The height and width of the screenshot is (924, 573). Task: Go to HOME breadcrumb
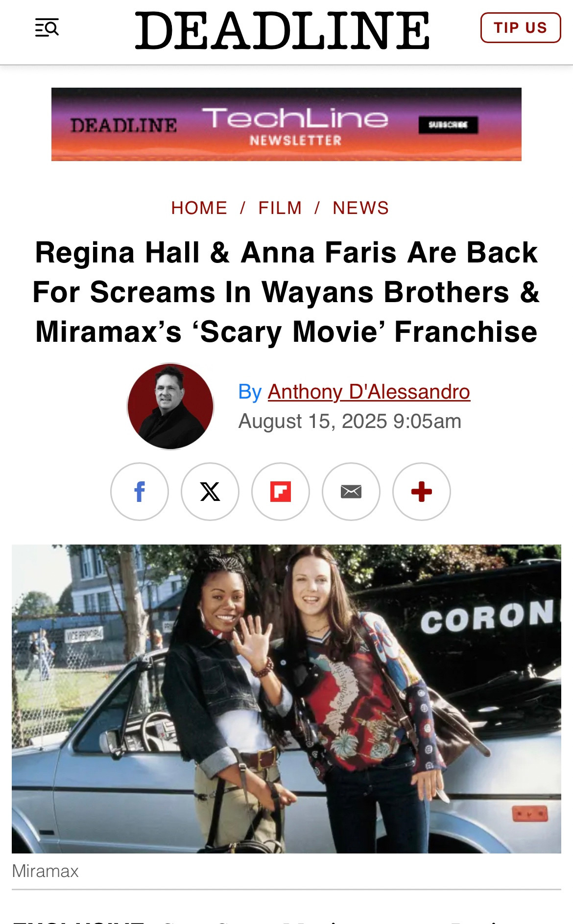(x=199, y=208)
